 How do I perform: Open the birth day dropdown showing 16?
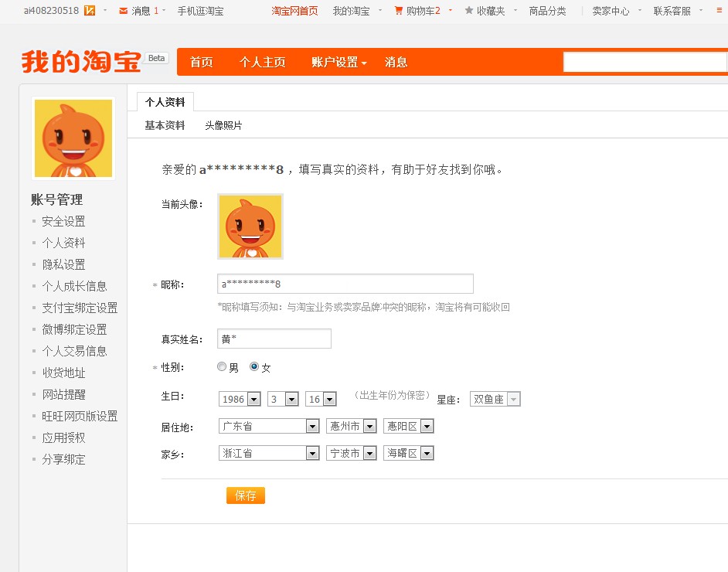point(321,399)
